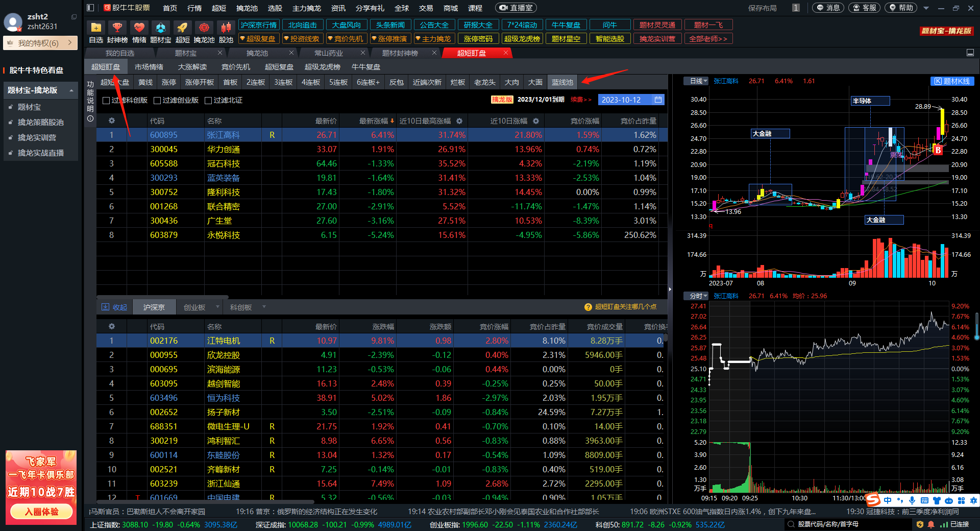Switch to the 擒龙池 document tab
Viewport: 980px width, 531px height.
(x=257, y=53)
